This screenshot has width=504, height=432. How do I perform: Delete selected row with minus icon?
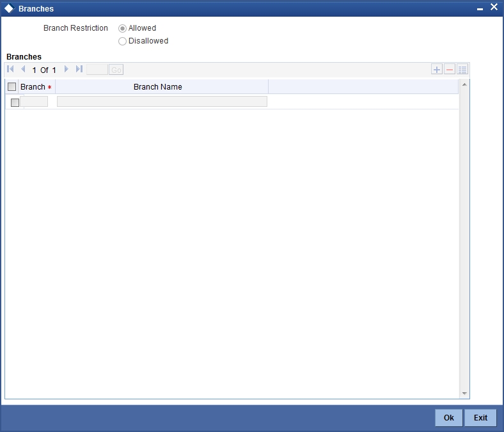point(450,69)
